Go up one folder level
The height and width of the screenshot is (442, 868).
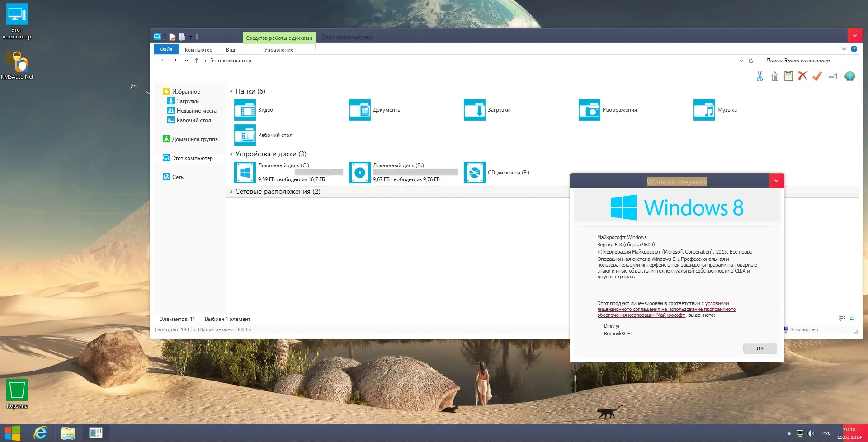pyautogui.click(x=197, y=61)
